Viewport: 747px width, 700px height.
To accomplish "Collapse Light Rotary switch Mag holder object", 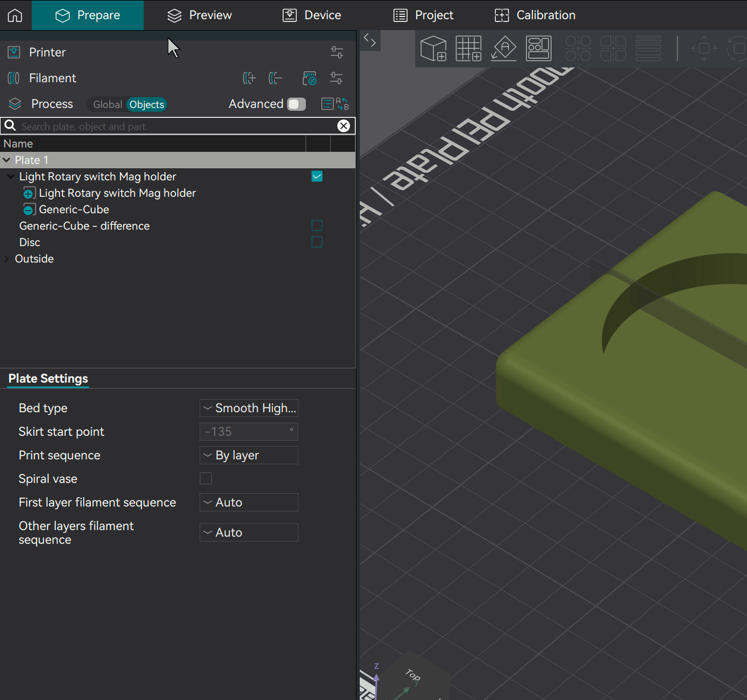I will [x=10, y=177].
